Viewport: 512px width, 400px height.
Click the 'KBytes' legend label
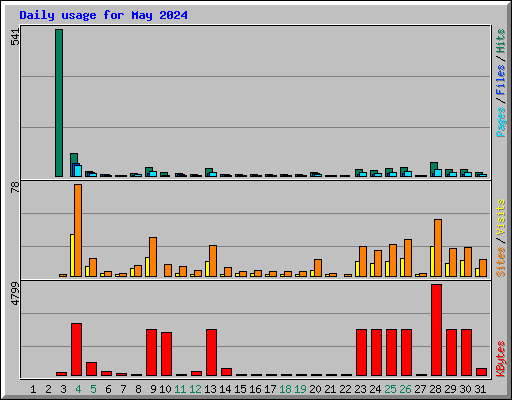(x=500, y=359)
